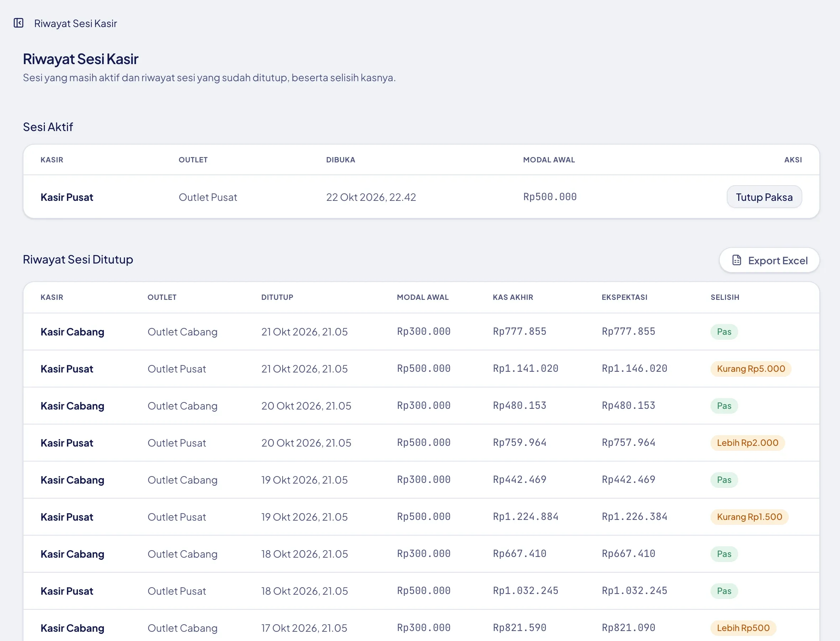The height and width of the screenshot is (641, 840).
Task: Click Outlet Pusat in the active session row
Action: point(208,197)
